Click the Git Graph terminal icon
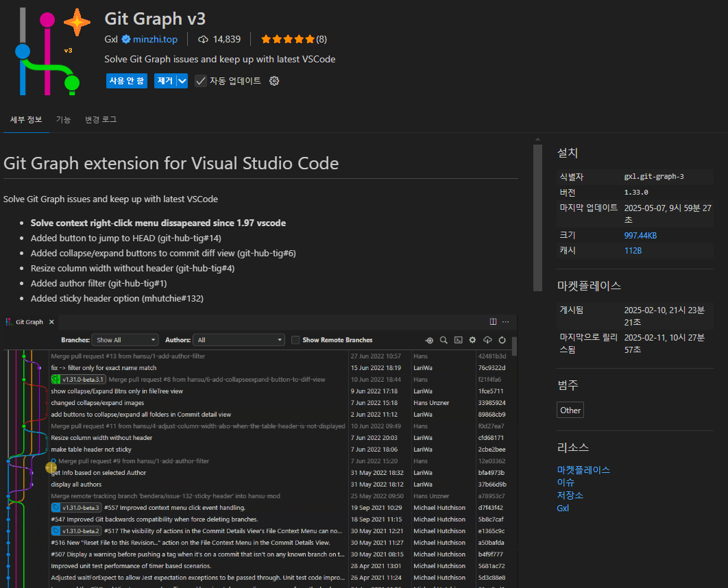This screenshot has width=728, height=588. click(458, 340)
